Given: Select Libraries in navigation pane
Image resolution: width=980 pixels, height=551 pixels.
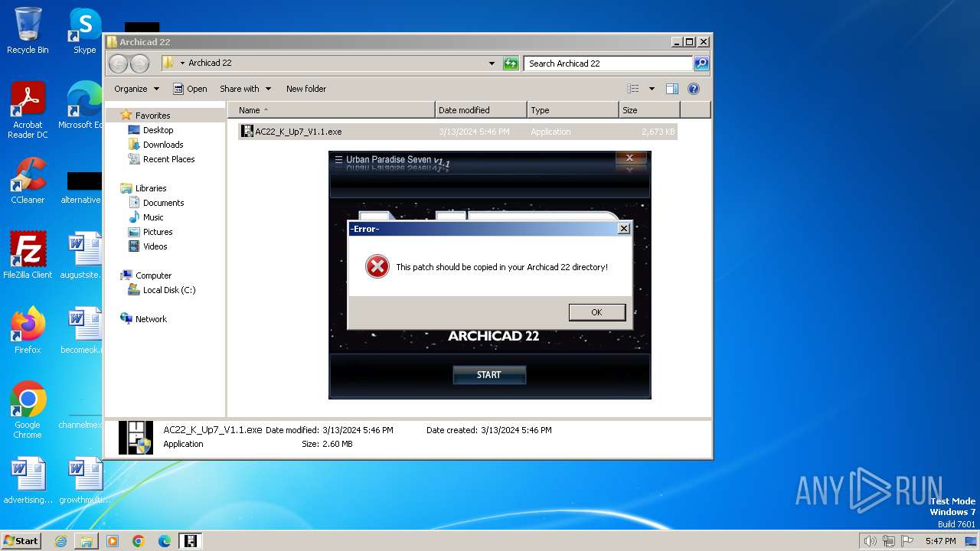Looking at the screenshot, I should coord(151,188).
